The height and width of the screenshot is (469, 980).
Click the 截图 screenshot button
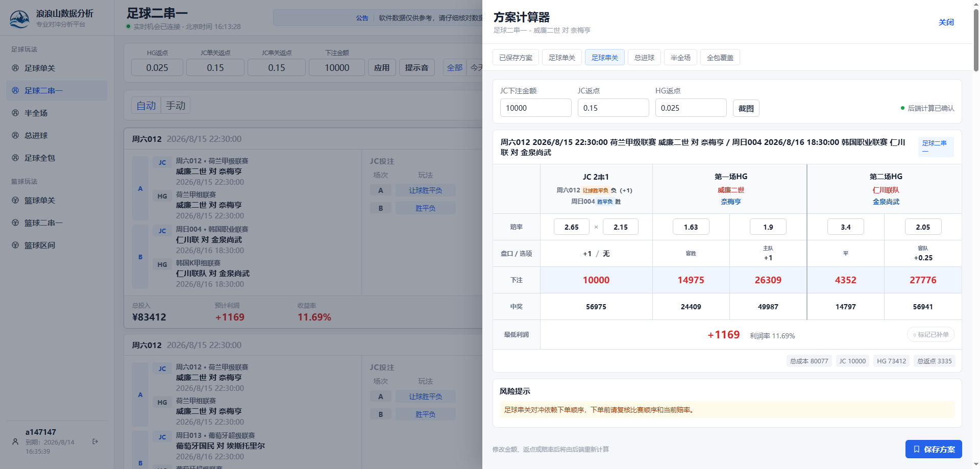(x=746, y=108)
